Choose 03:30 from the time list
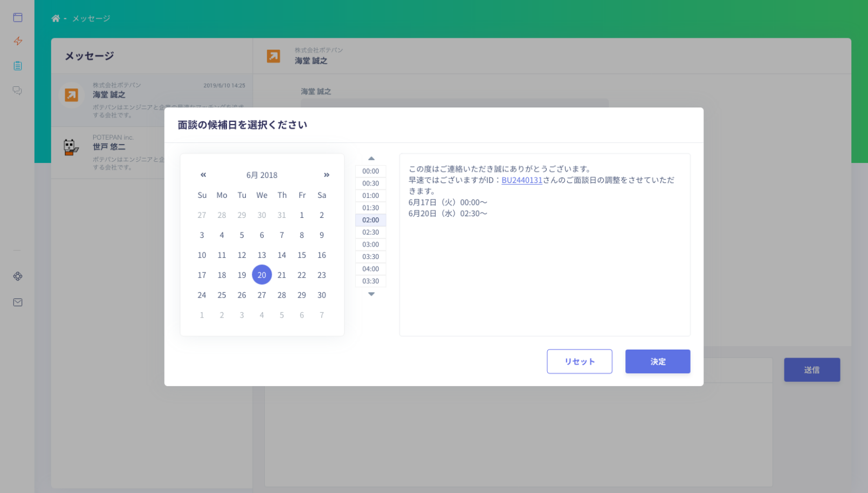868x493 pixels. pyautogui.click(x=370, y=256)
